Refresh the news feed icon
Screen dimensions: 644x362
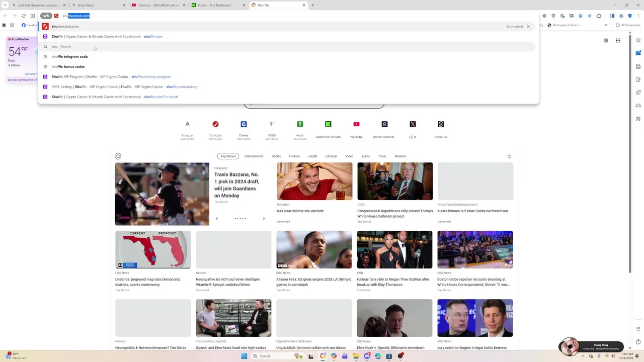509,156
